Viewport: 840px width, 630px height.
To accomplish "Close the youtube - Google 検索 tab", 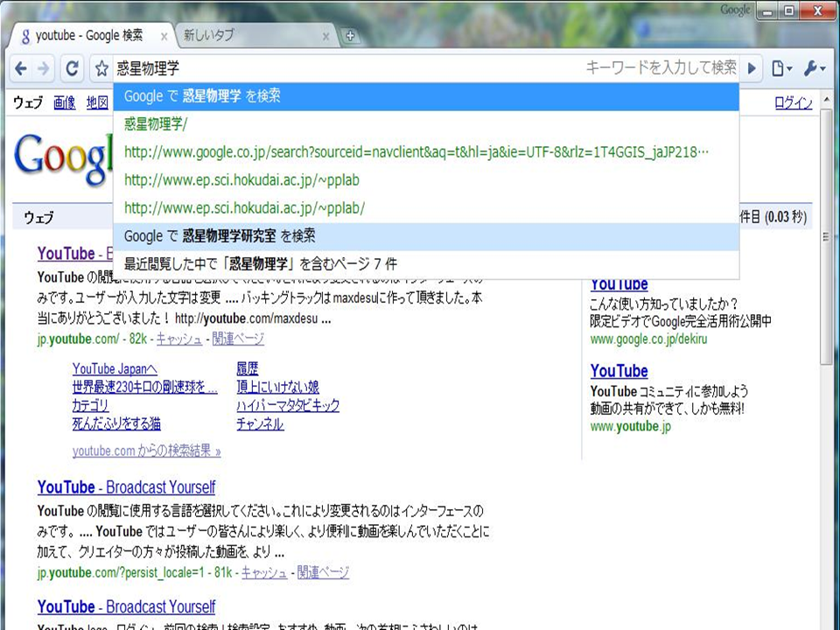I will (x=164, y=37).
